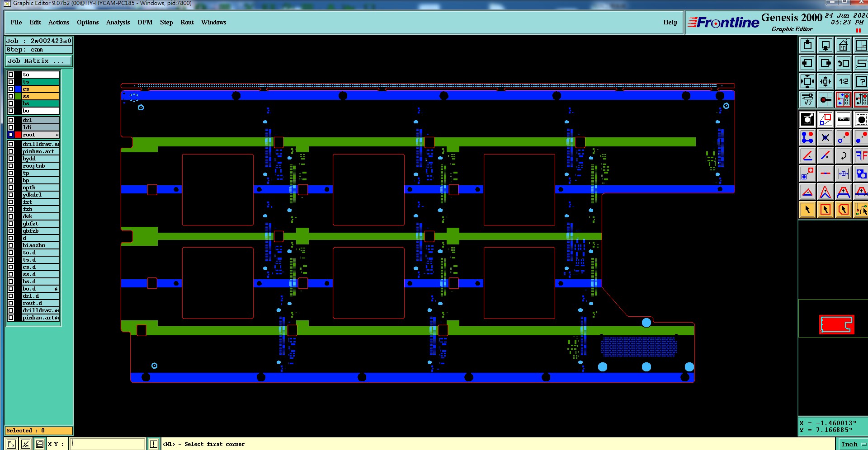The image size is (868, 450).
Task: Click the 'Selected : 0' status label
Action: 38,431
